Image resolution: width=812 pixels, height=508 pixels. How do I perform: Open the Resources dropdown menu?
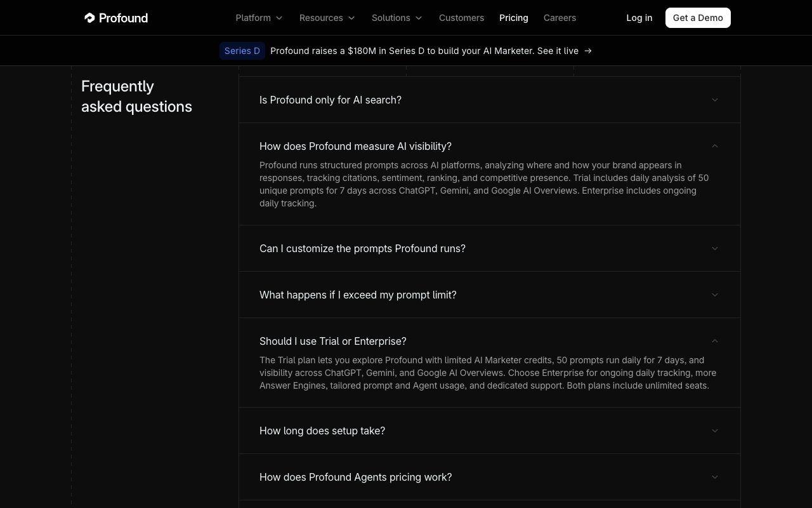pyautogui.click(x=327, y=18)
